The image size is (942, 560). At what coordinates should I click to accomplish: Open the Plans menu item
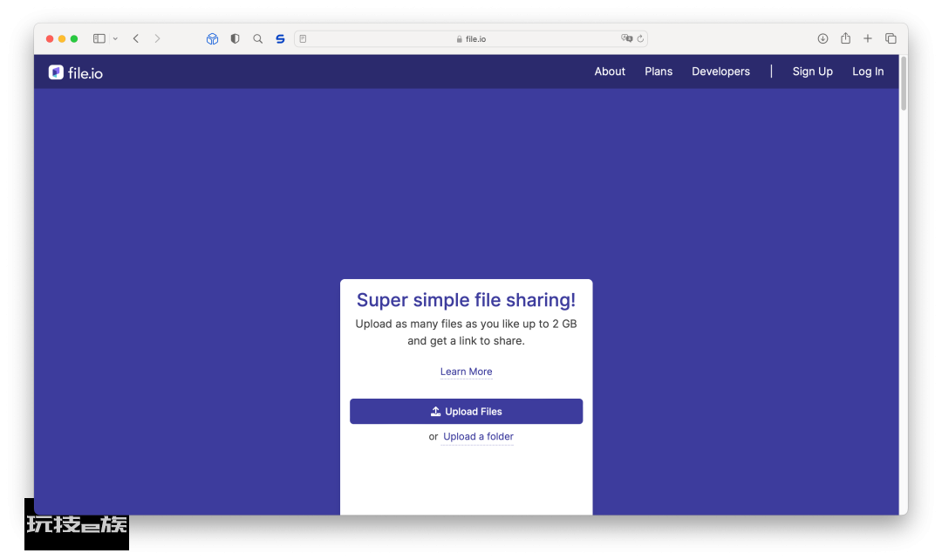659,72
